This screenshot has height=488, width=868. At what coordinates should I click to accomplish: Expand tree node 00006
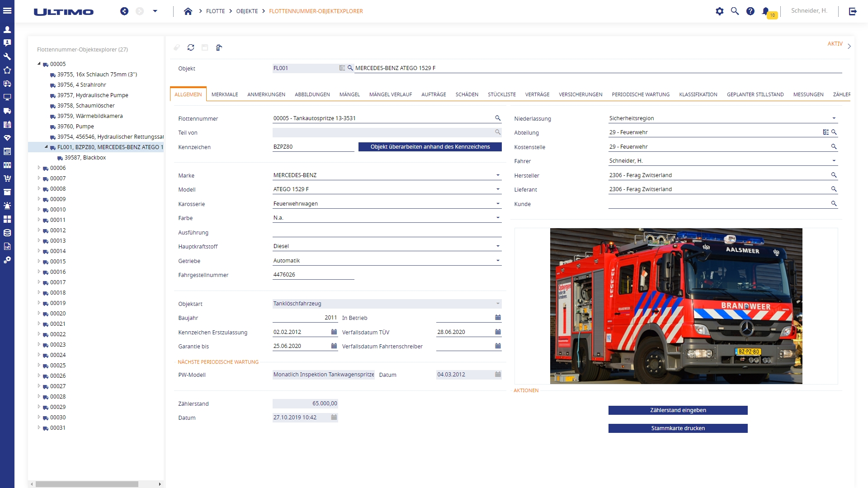(x=39, y=168)
